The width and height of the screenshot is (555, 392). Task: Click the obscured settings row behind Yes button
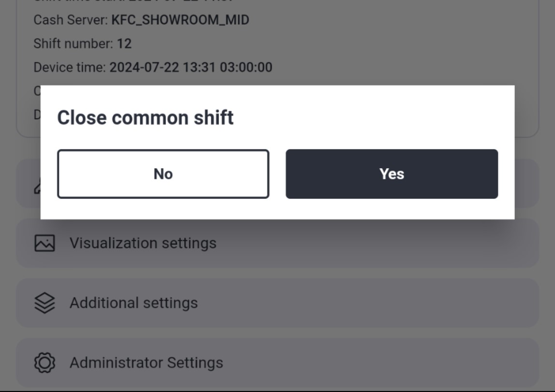(526, 183)
